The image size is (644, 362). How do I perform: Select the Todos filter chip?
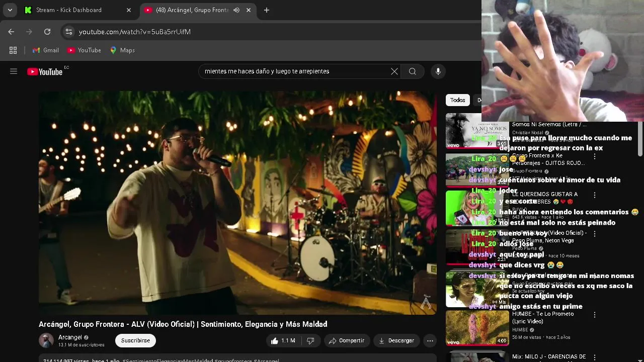458,100
